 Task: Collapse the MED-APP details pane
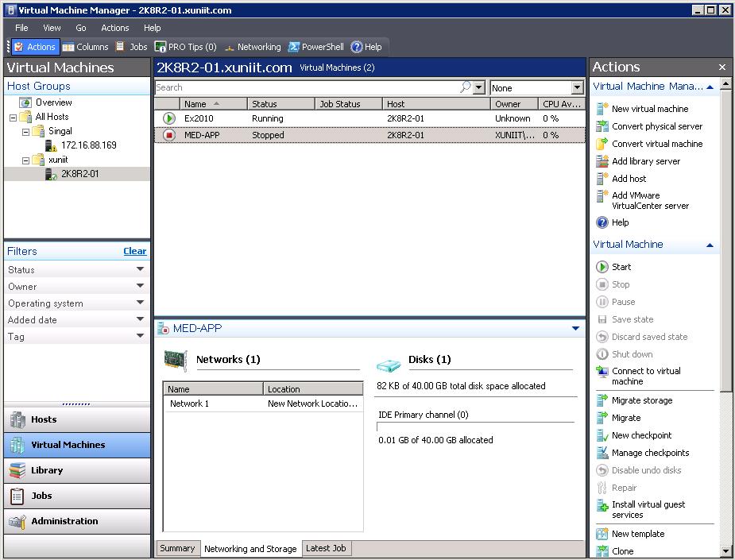[x=575, y=329]
